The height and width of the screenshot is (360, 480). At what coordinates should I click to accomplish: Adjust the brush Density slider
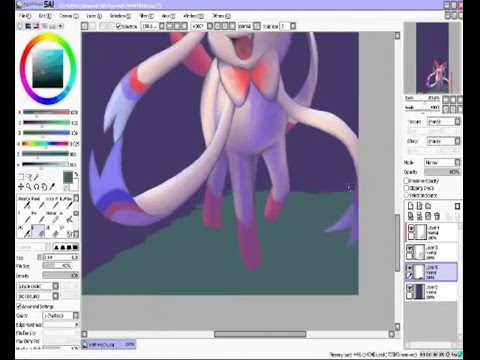point(61,276)
